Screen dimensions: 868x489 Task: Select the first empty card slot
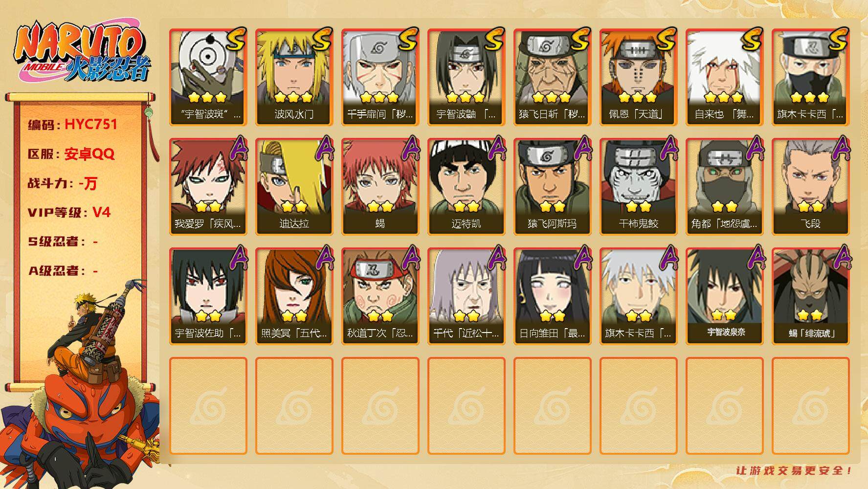(x=208, y=406)
